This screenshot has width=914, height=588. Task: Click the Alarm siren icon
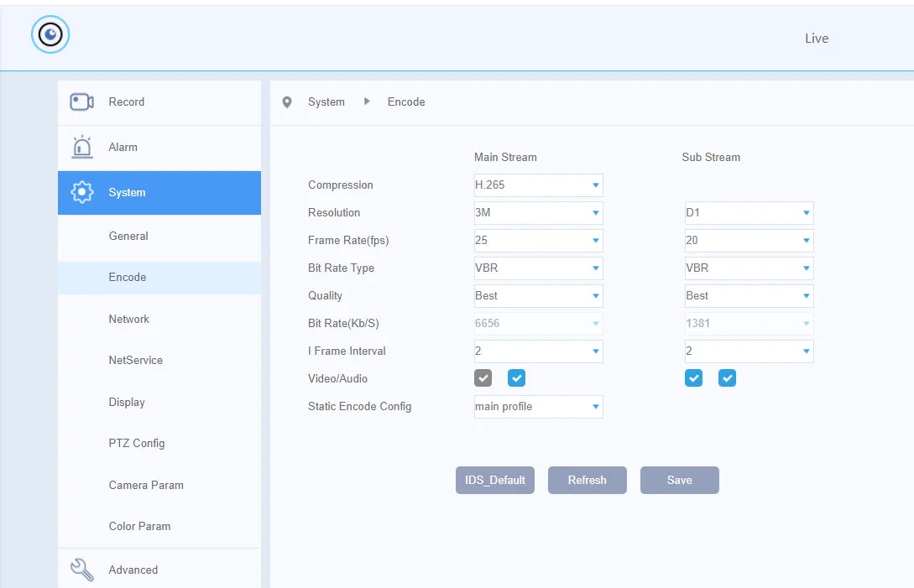[82, 147]
